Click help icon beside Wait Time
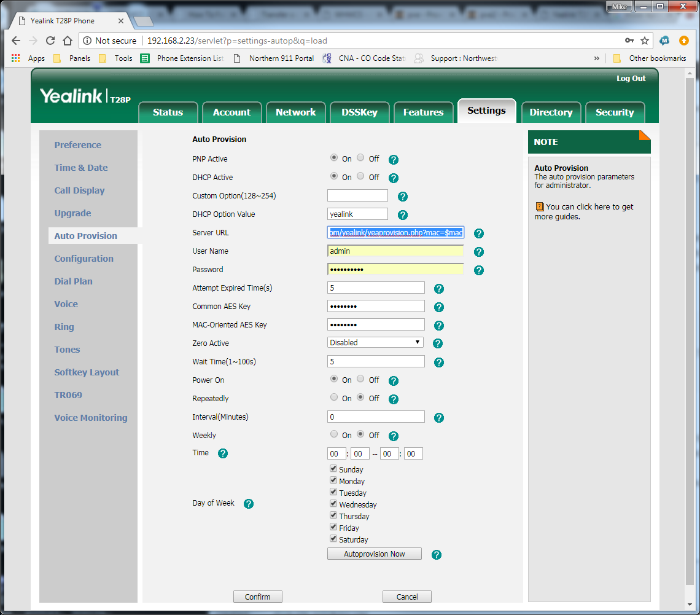The height and width of the screenshot is (615, 700). coord(439,362)
